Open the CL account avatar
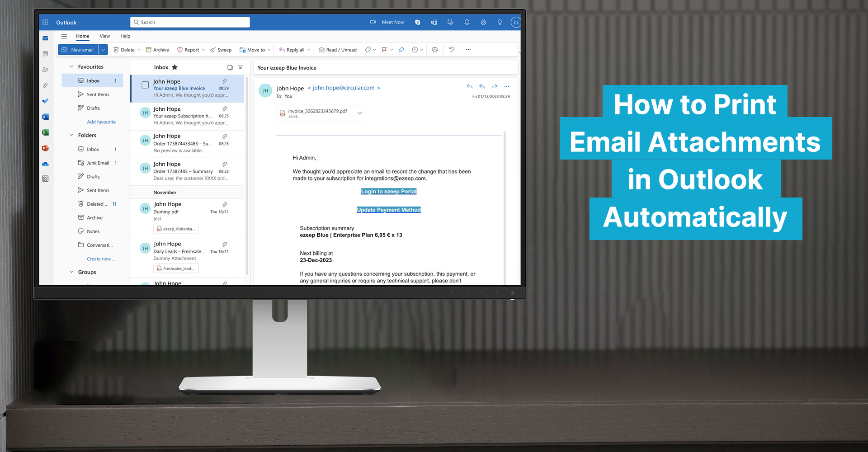868x452 pixels. point(516,22)
